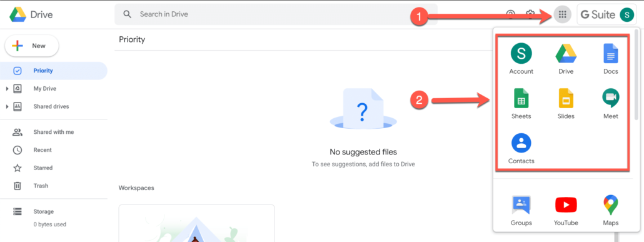Expand the My Drive tree arrow
The image size is (644, 242).
click(x=7, y=89)
